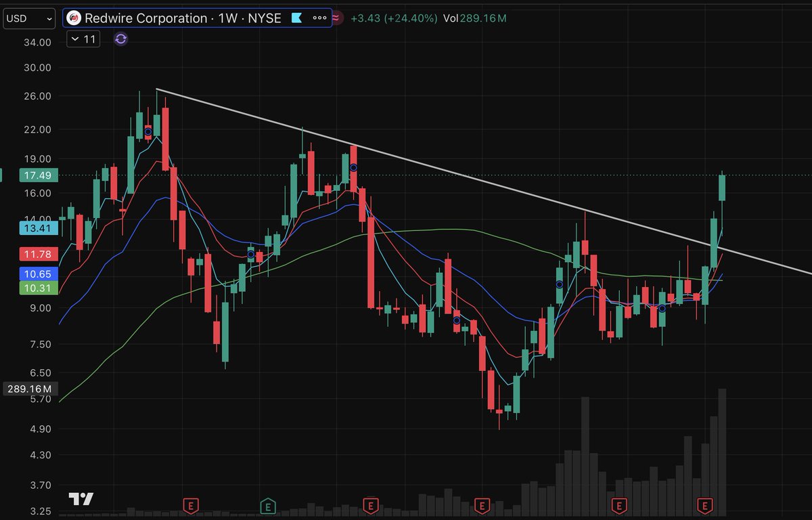Image resolution: width=812 pixels, height=520 pixels.
Task: Click the tallest latest-week volume bar
Action: tap(723, 452)
